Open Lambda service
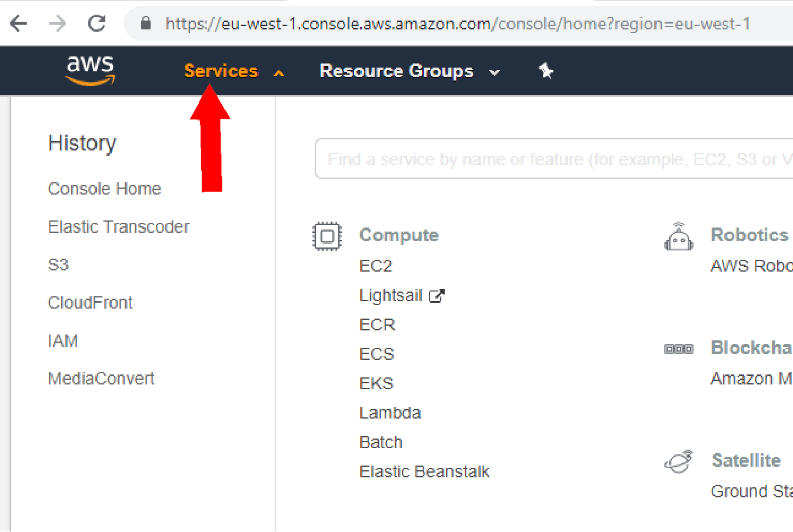The width and height of the screenshot is (793, 532). point(390,413)
